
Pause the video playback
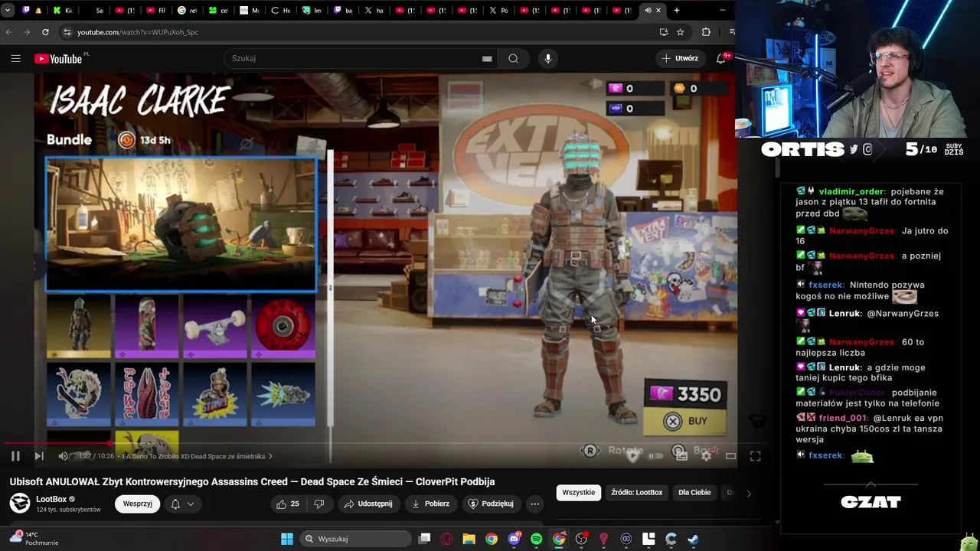pyautogui.click(x=15, y=456)
